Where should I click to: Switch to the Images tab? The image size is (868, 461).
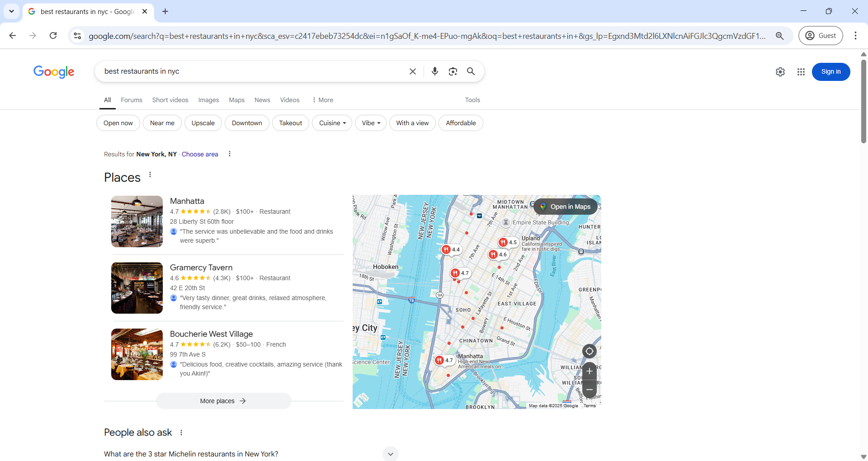(x=208, y=100)
